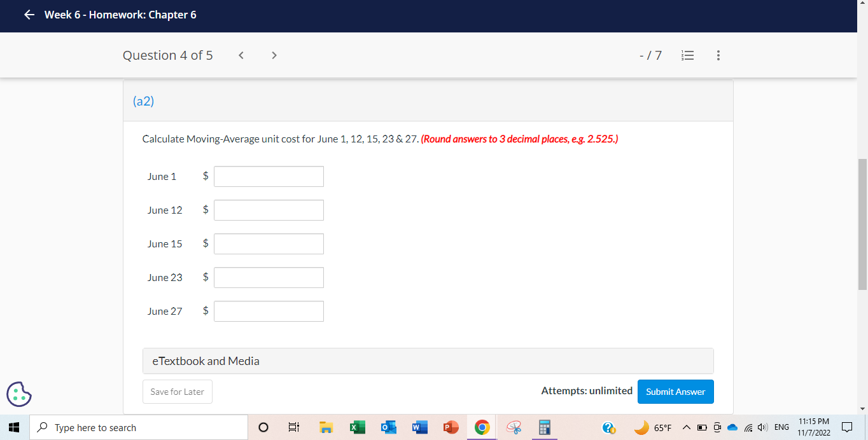Show hidden system tray icons
Screen dimensions: 868x440
tap(687, 428)
